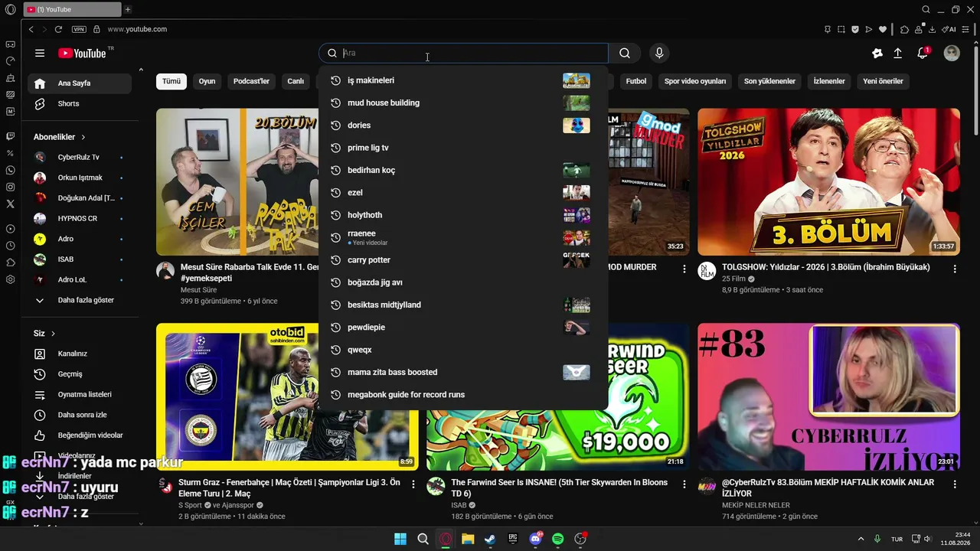Select the Canlı filter chip
Screen dimensions: 980x551
[296, 81]
